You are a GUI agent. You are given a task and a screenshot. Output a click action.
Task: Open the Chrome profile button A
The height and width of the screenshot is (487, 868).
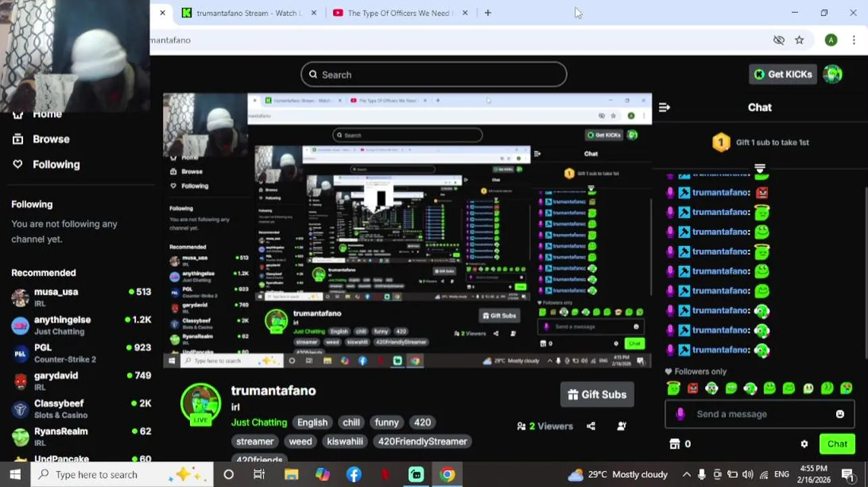click(831, 40)
